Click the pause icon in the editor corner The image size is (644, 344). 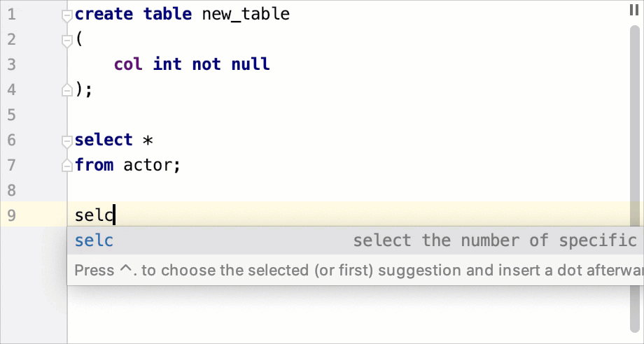(x=634, y=10)
